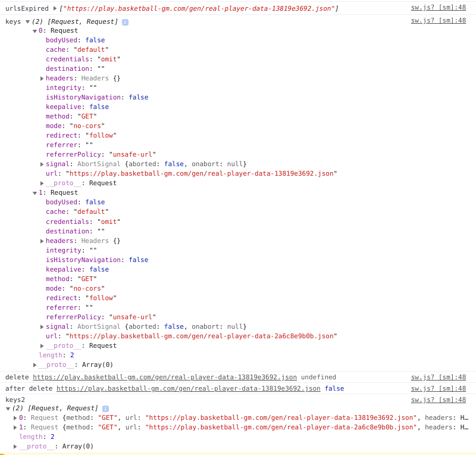Collapse Request 1 under keys
Image resolution: width=476 pixels, height=455 pixels.
[35, 192]
